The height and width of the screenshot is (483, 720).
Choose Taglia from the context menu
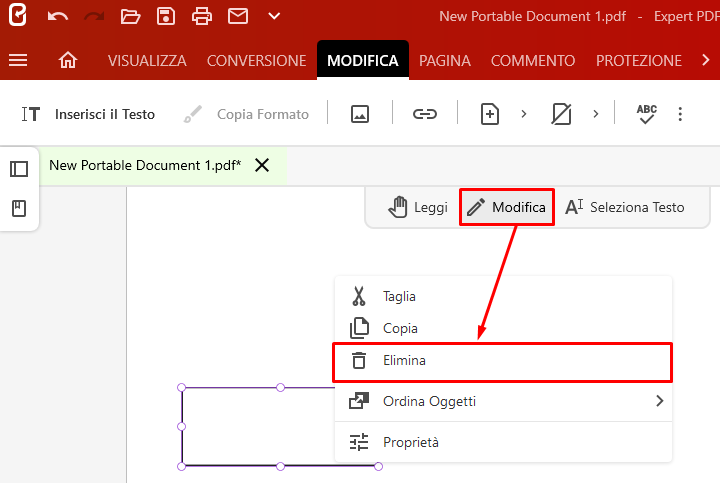pos(503,296)
